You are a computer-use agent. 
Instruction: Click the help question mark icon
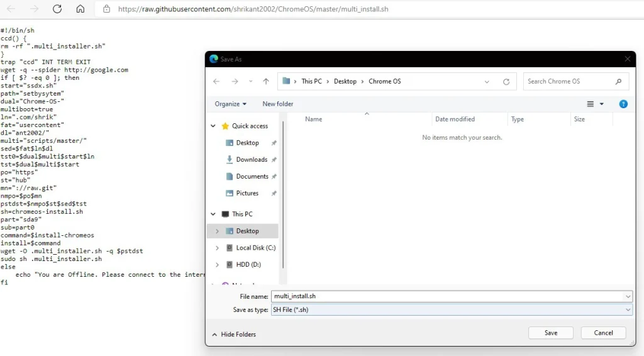point(623,104)
